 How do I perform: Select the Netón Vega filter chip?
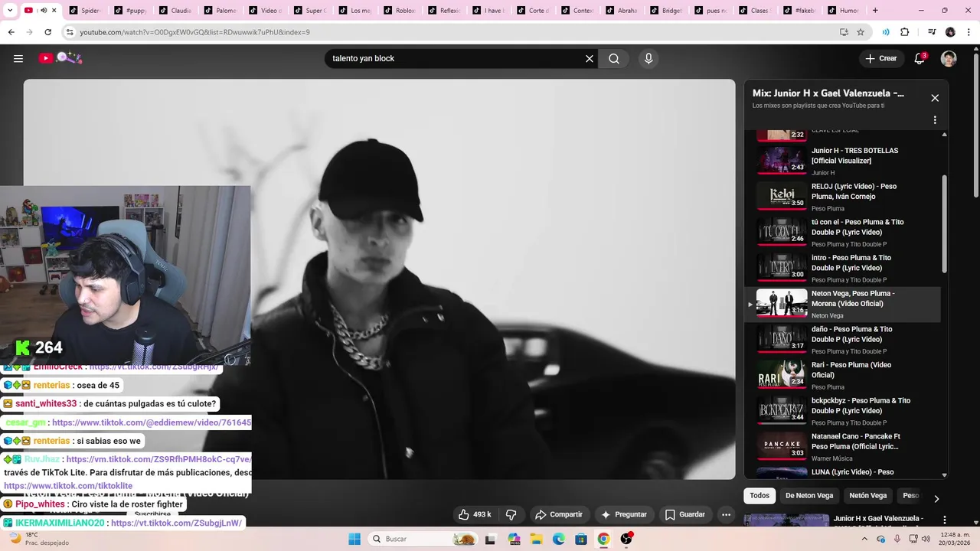pyautogui.click(x=868, y=496)
